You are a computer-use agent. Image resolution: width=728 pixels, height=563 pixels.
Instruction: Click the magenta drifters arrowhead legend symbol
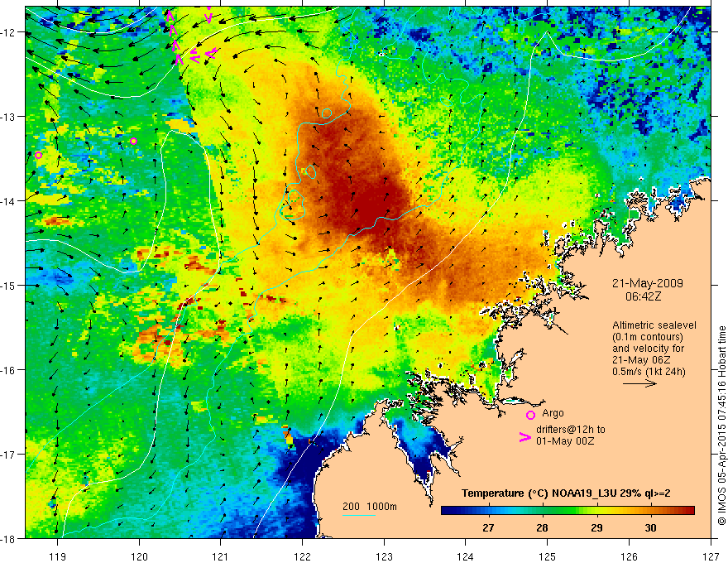(524, 437)
